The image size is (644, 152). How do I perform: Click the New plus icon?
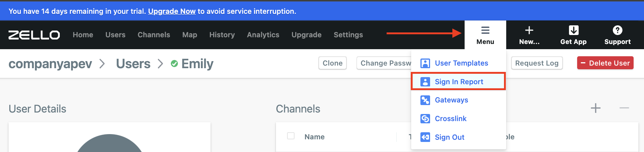(x=529, y=30)
